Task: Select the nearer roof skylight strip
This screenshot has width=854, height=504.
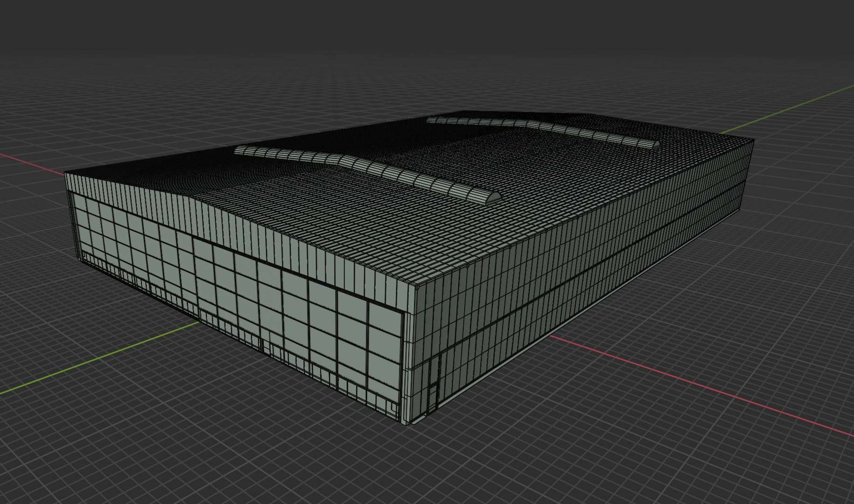Action: 367,173
